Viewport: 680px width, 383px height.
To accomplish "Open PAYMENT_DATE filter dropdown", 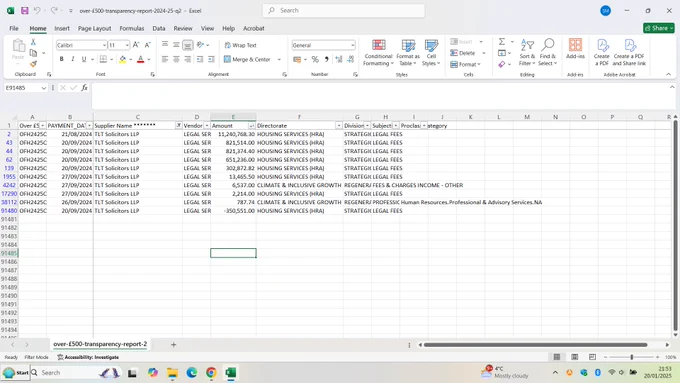I will tap(89, 125).
